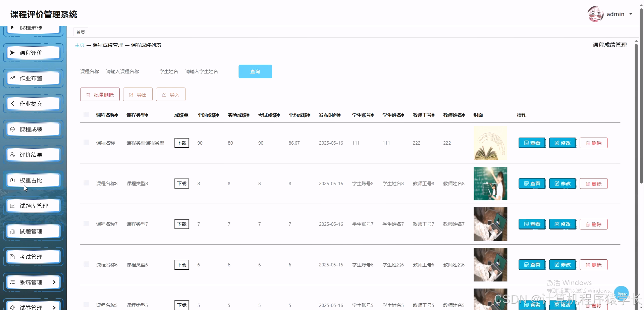Click the 权重占比 document icon
The width and height of the screenshot is (644, 310).
pyautogui.click(x=12, y=180)
